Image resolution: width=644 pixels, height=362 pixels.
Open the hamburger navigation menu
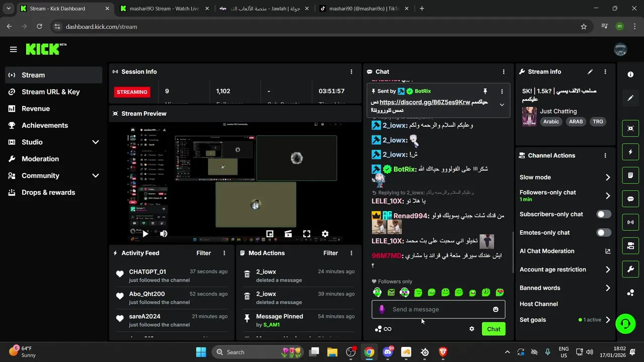(x=14, y=49)
